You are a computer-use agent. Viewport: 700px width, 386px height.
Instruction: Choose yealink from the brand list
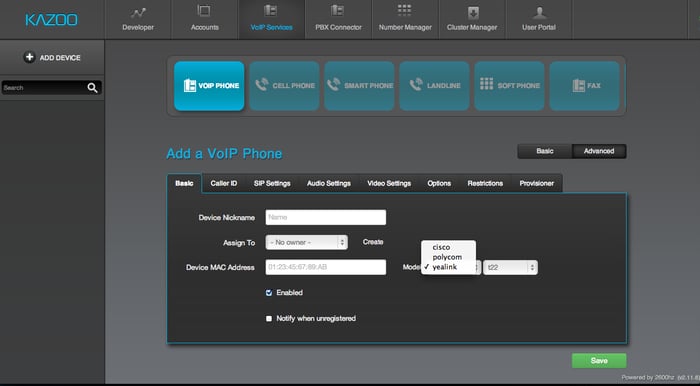click(449, 267)
